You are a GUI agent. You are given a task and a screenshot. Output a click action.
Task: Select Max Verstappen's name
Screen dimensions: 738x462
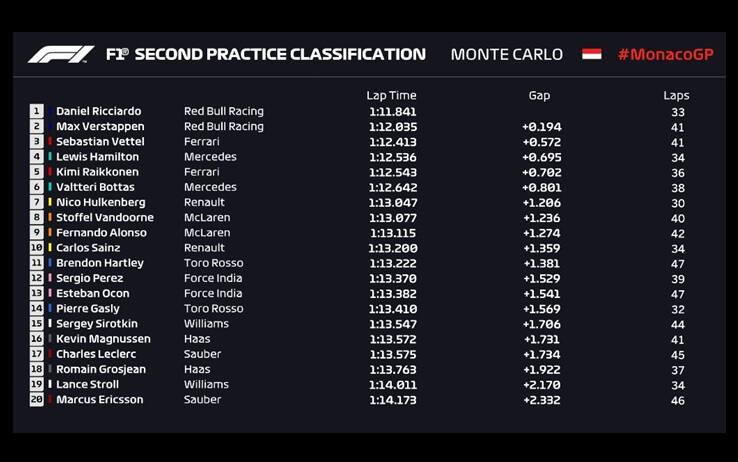pos(100,127)
